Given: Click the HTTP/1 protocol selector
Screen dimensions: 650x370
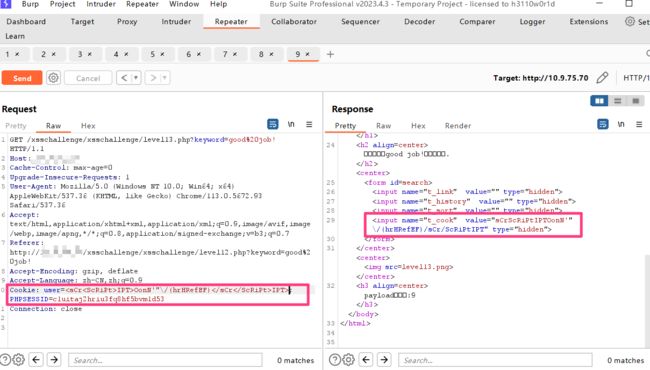Looking at the screenshot, I should coord(637,78).
